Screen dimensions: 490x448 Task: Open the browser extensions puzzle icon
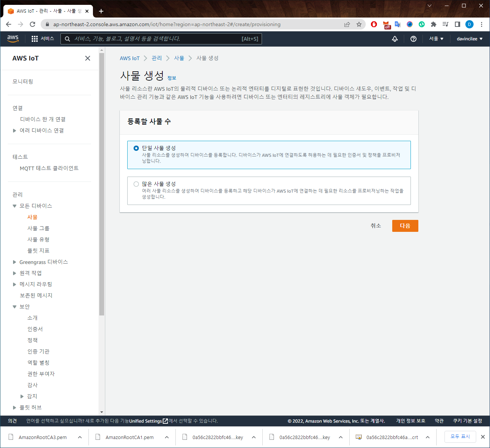coord(433,24)
